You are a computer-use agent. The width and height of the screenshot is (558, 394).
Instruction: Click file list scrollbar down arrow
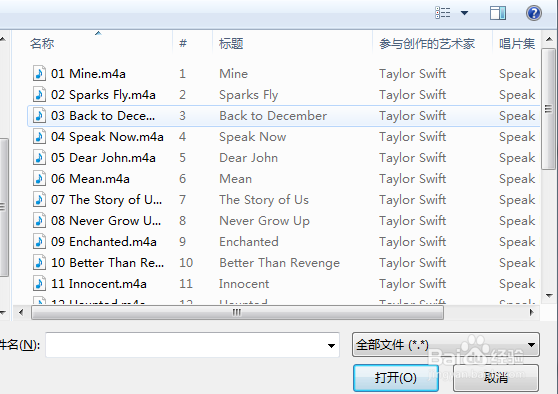pos(549,295)
